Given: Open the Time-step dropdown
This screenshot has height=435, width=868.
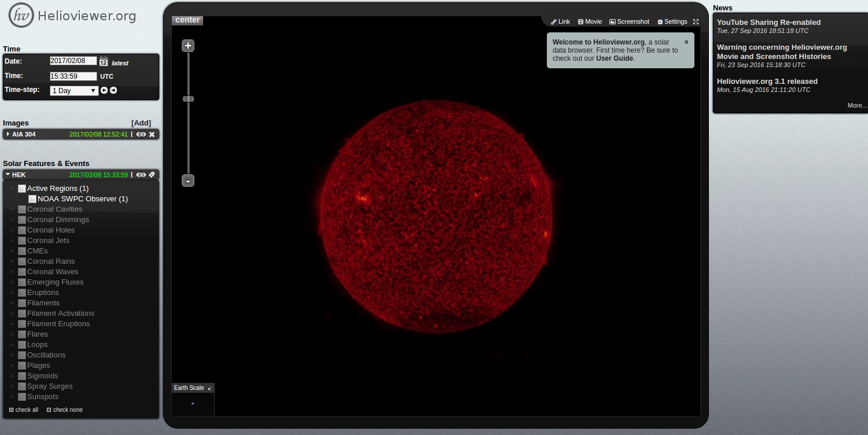Looking at the screenshot, I should 74,91.
